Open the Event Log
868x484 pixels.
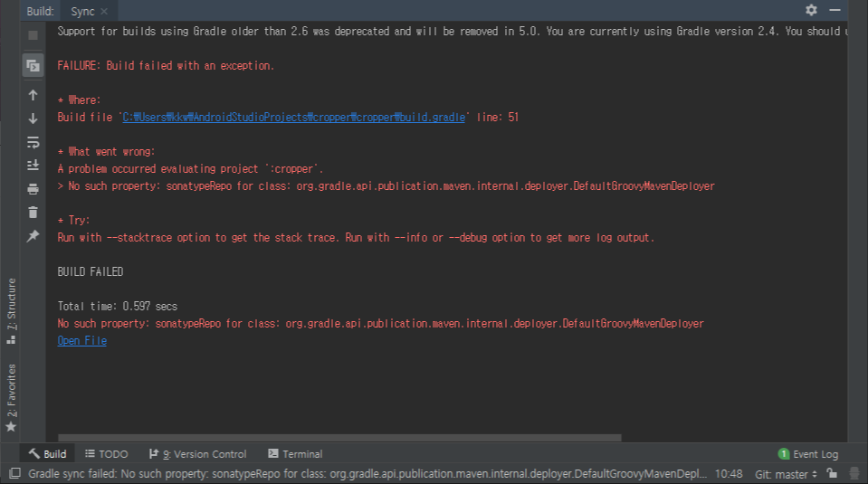[808, 454]
